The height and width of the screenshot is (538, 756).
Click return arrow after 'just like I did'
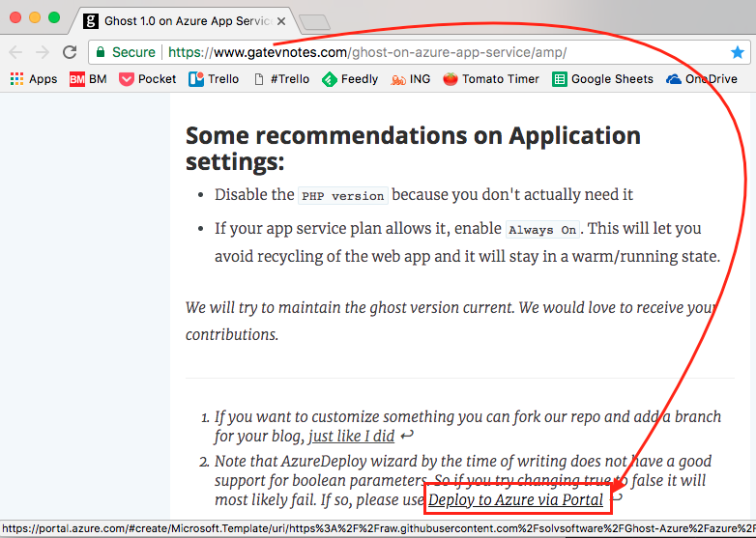click(407, 436)
